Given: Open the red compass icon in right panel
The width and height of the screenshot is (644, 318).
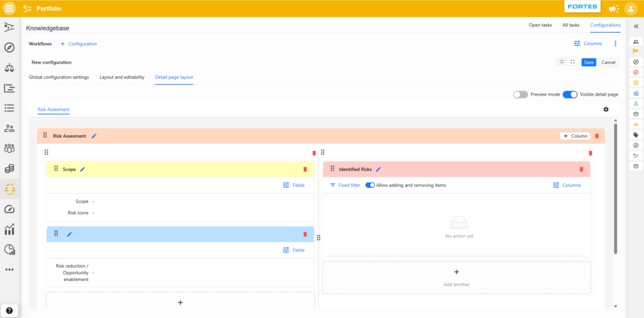Looking at the screenshot, I should click(636, 72).
